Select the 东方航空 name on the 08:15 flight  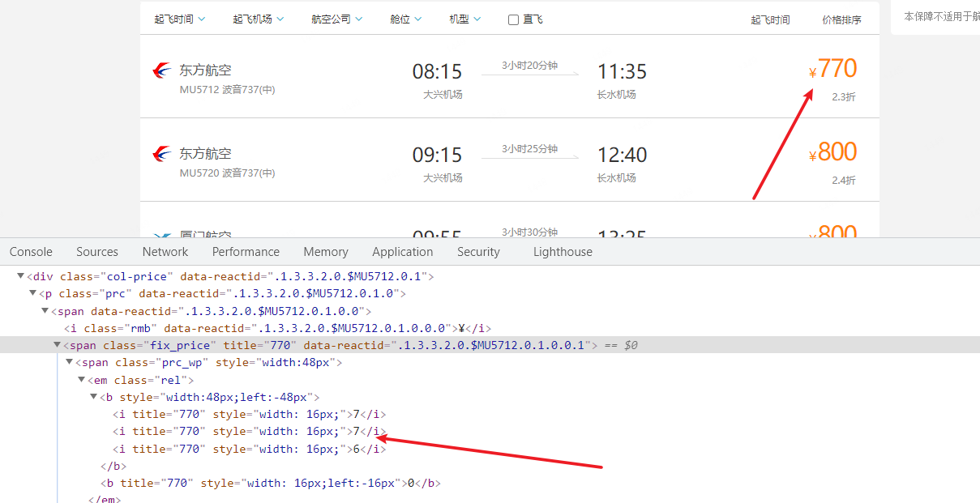(x=205, y=70)
